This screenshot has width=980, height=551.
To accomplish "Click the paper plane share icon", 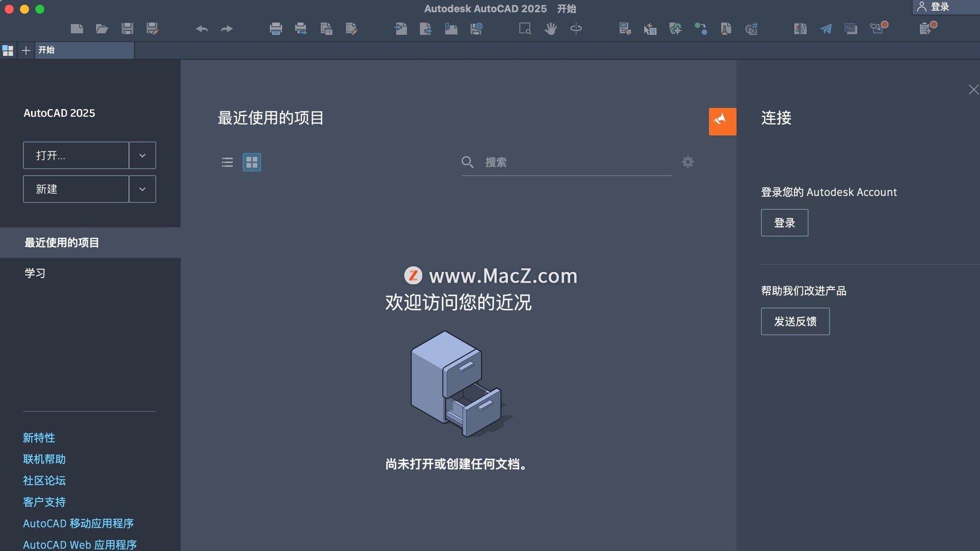I will [x=825, y=29].
